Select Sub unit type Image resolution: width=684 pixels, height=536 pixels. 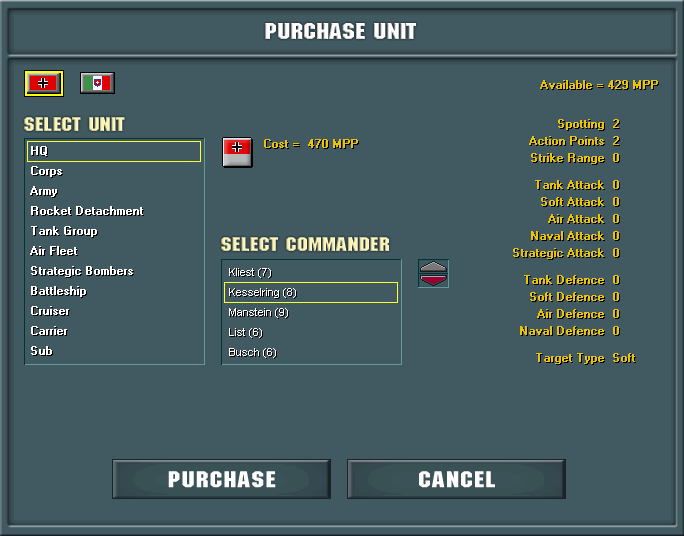(x=41, y=351)
